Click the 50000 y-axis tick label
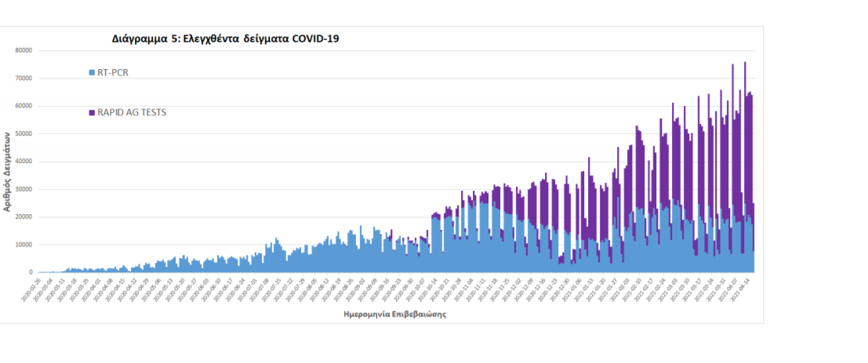The height and width of the screenshot is (363, 868). point(24,134)
